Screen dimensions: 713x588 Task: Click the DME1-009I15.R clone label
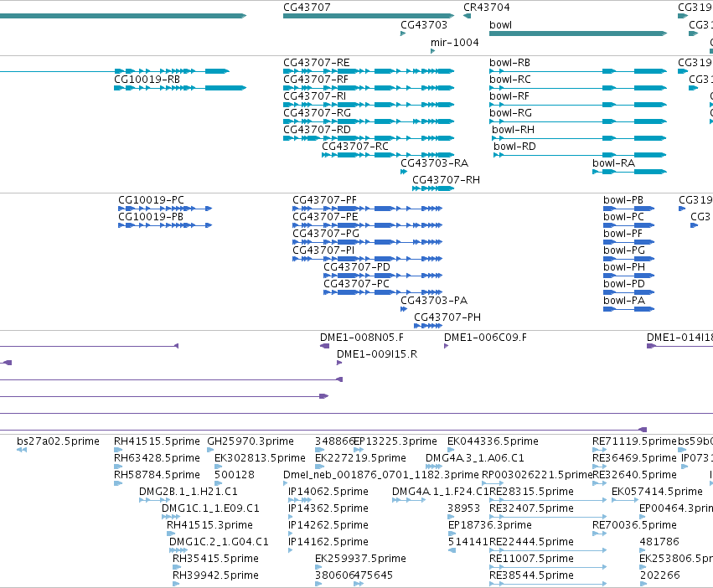377,354
